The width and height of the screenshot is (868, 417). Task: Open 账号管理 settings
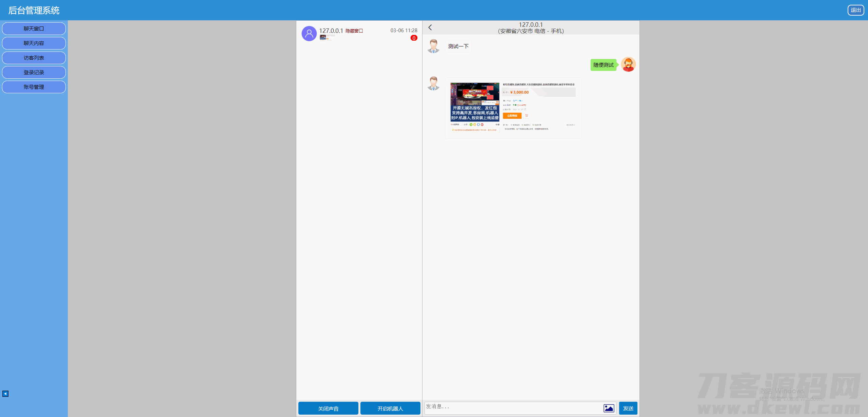(x=34, y=87)
